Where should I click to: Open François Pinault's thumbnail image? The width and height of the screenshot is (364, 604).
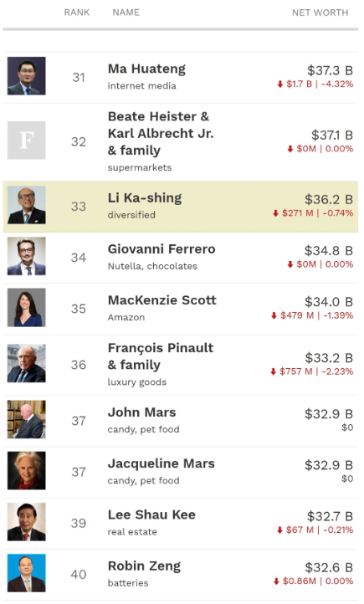click(26, 363)
